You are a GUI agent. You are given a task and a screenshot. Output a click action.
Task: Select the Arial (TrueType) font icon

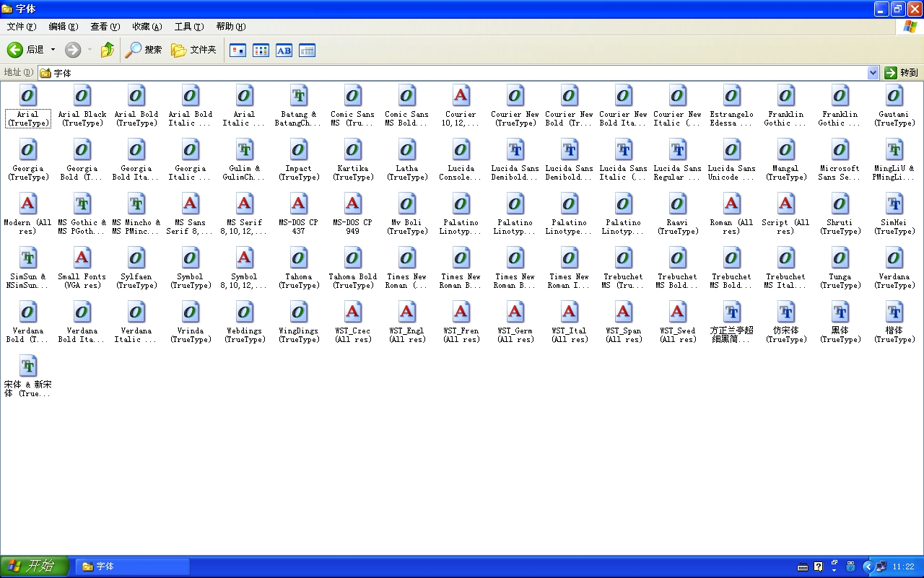(x=28, y=95)
